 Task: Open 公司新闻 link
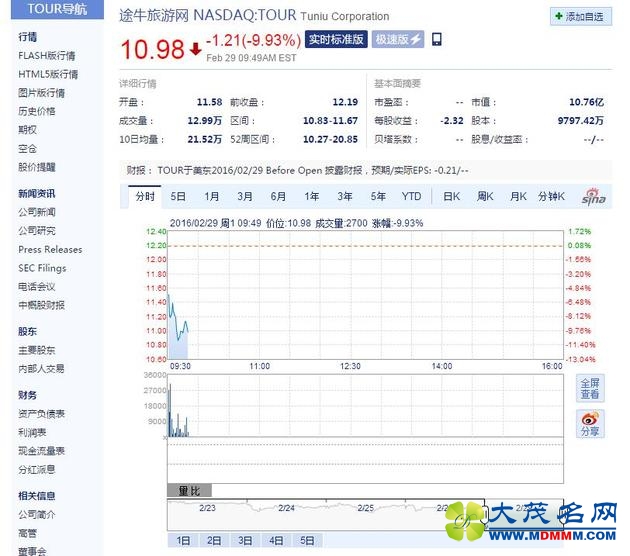[37, 212]
